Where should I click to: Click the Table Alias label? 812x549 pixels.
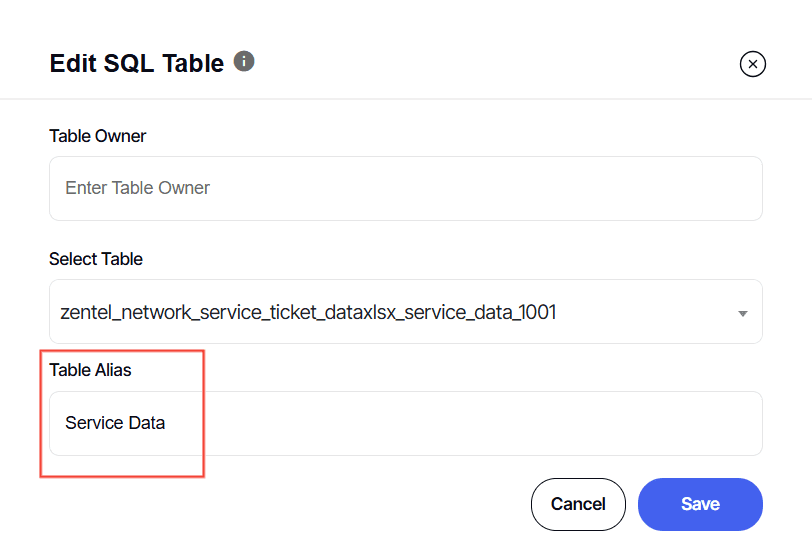pos(90,370)
